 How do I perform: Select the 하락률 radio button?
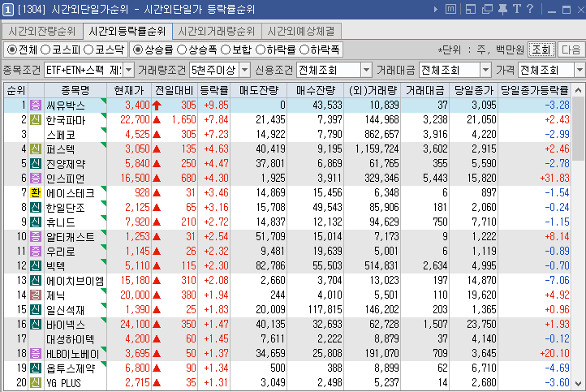pos(260,50)
